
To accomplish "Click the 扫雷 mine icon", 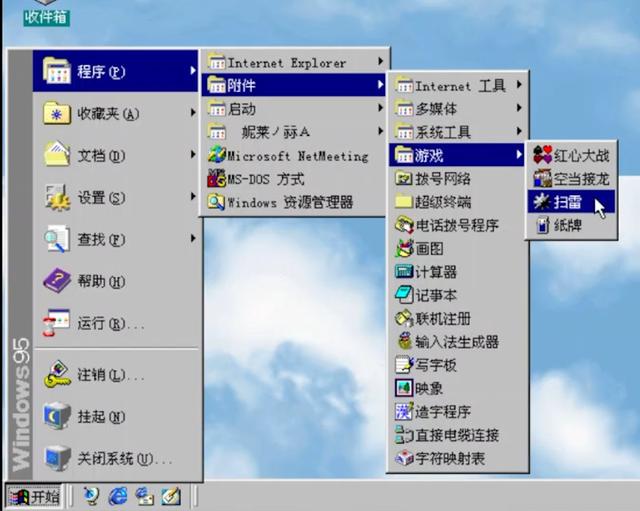I will coord(542,202).
